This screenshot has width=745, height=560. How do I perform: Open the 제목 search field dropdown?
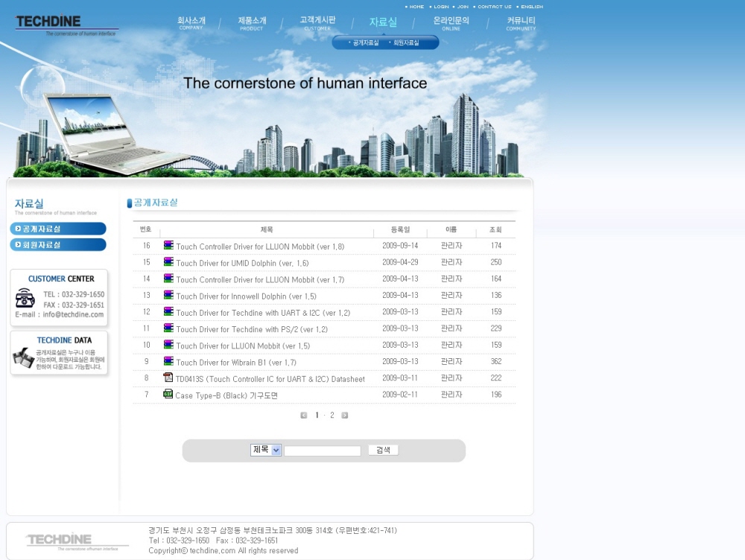pos(276,450)
